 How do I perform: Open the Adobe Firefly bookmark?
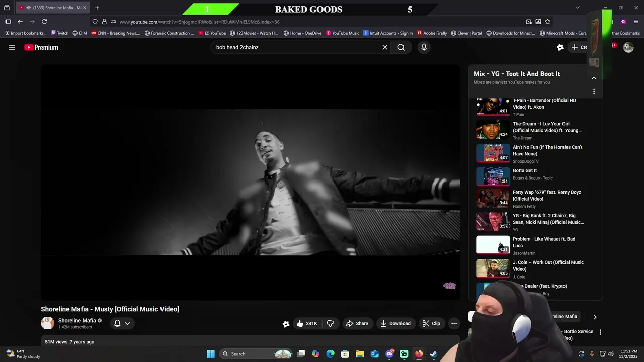pyautogui.click(x=432, y=33)
